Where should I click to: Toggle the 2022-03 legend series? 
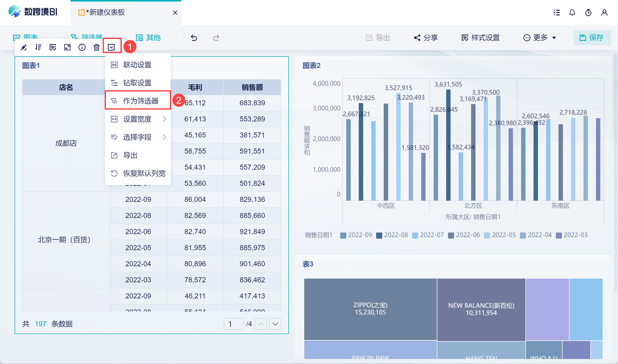(572, 235)
